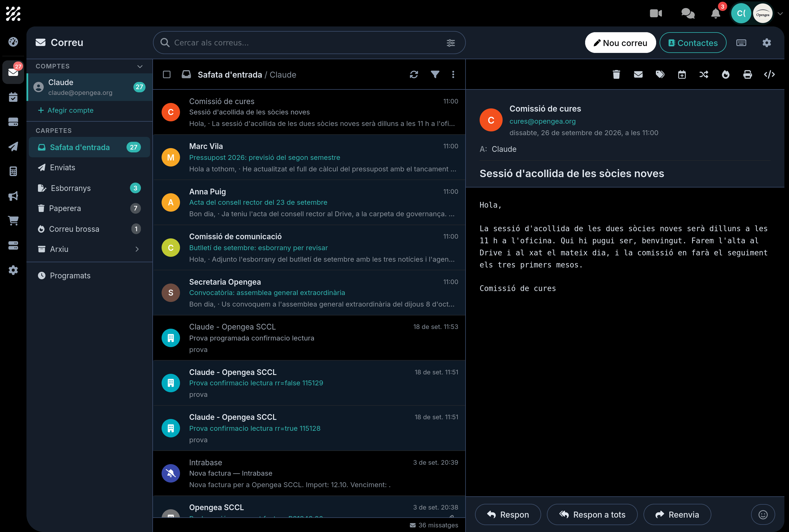Open notifications bell with 3 badge

[x=716, y=13]
